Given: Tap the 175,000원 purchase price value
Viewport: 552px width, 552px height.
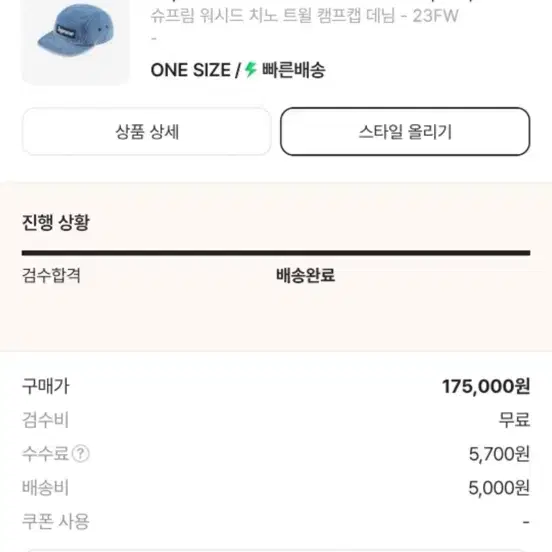Looking at the screenshot, I should (486, 386).
